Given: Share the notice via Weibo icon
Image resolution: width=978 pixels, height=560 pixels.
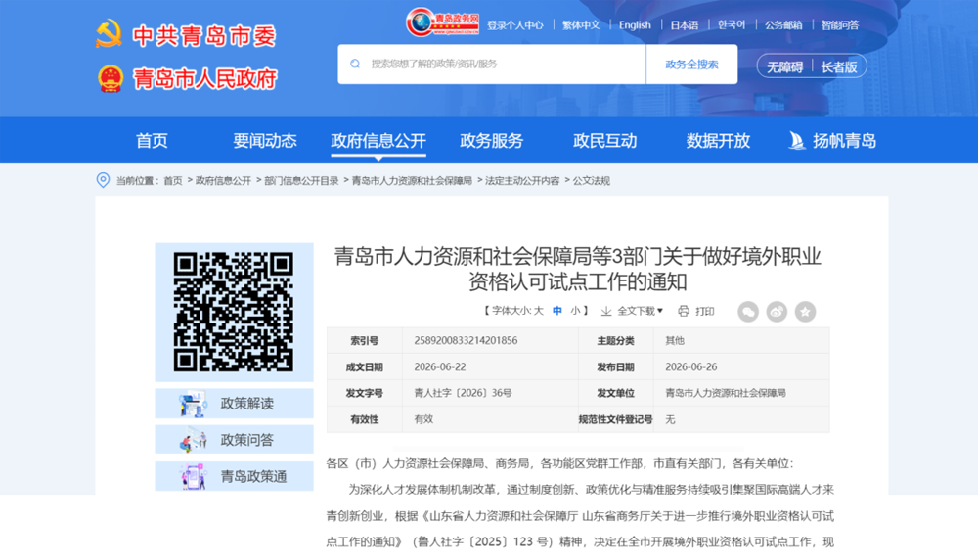Looking at the screenshot, I should coord(777,311).
